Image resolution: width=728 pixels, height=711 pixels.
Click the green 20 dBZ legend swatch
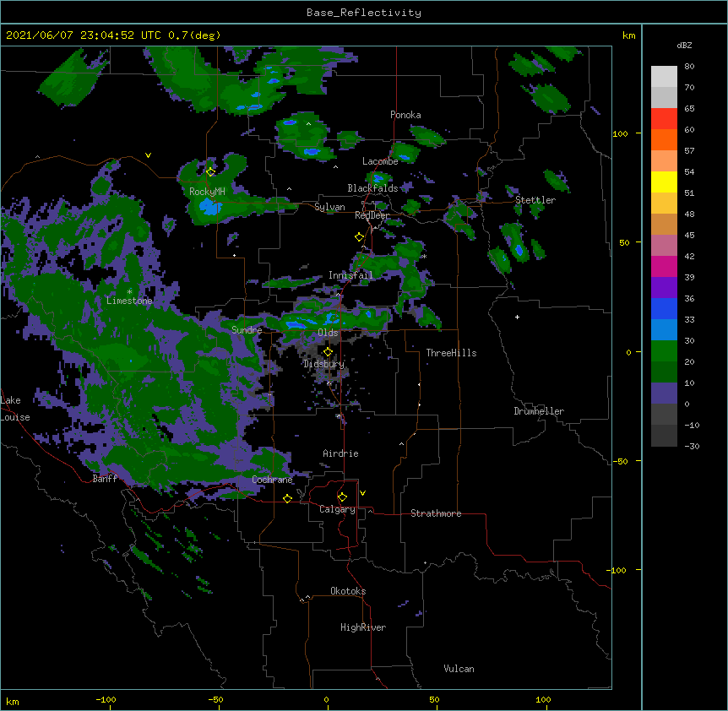click(664, 351)
